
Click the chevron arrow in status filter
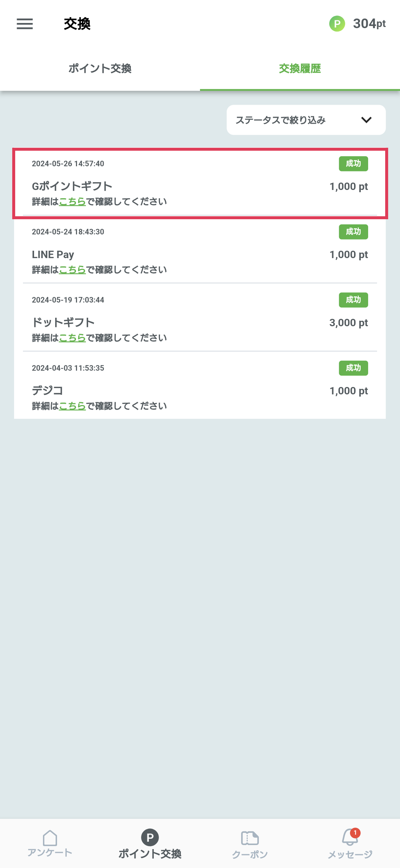(366, 120)
